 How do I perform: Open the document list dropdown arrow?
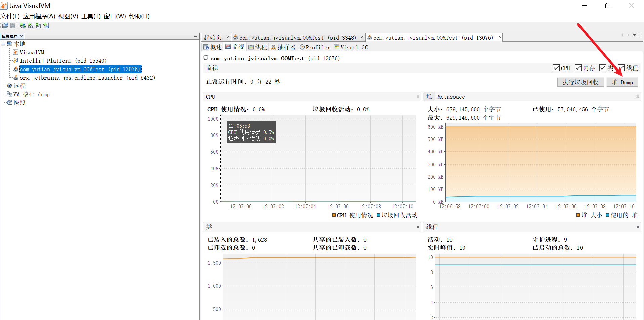coord(634,35)
